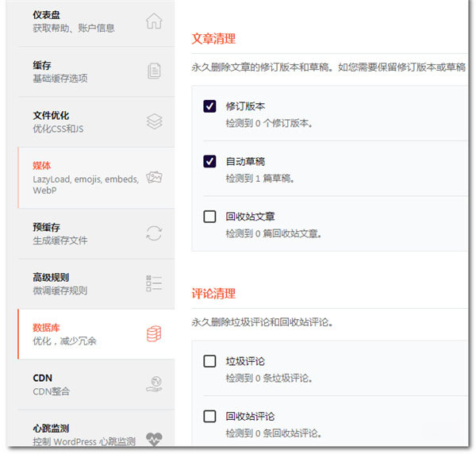Click the list icon beside 高级规则
The image size is (476, 454).
tap(154, 283)
